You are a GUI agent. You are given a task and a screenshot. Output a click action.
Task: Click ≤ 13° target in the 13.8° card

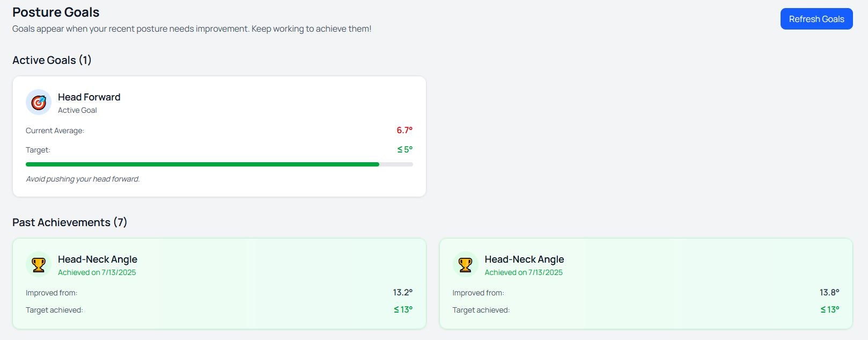[830, 309]
